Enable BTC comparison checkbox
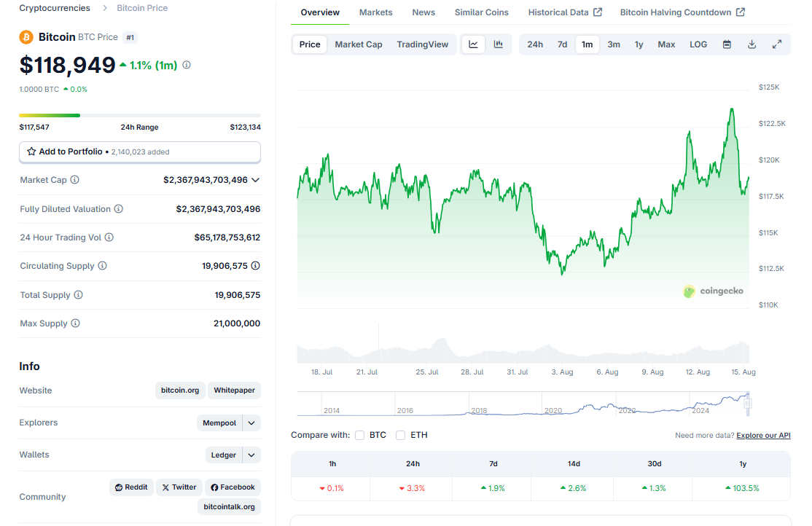Screen dimensions: 812x526 tap(360, 436)
